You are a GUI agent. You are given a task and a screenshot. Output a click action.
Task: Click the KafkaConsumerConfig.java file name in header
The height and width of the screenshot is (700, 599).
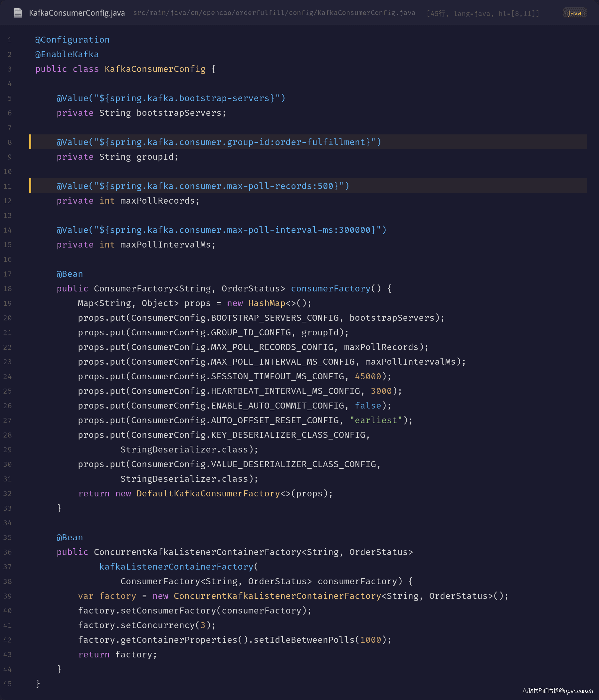[x=77, y=13]
